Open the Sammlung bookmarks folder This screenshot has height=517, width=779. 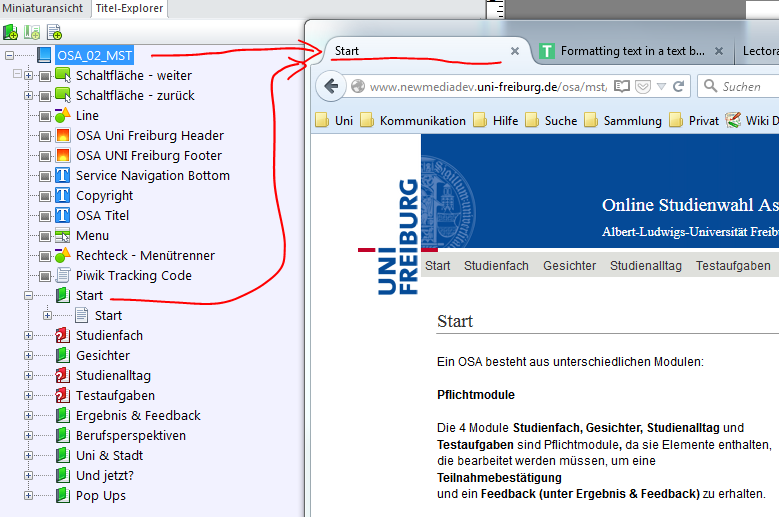(623, 121)
